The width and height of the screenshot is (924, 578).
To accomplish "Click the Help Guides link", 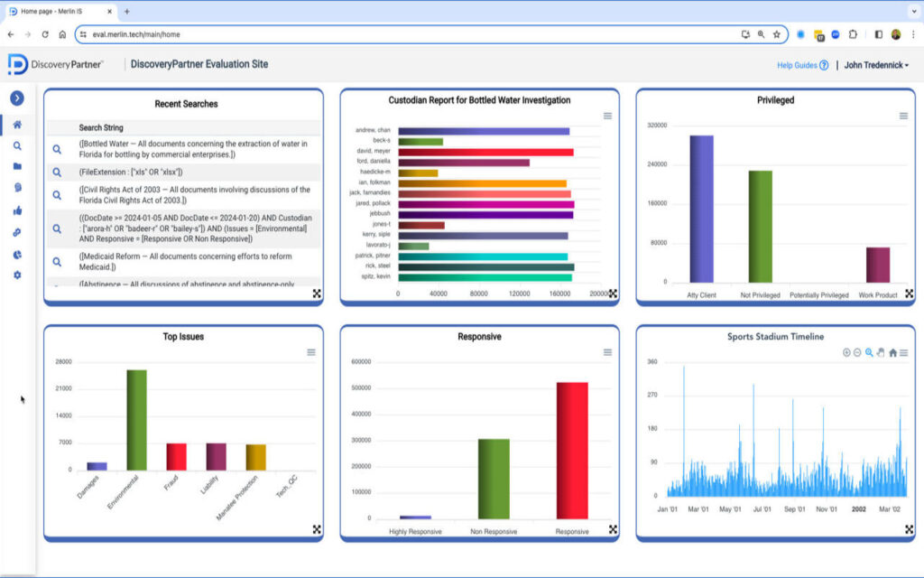I will coord(802,65).
